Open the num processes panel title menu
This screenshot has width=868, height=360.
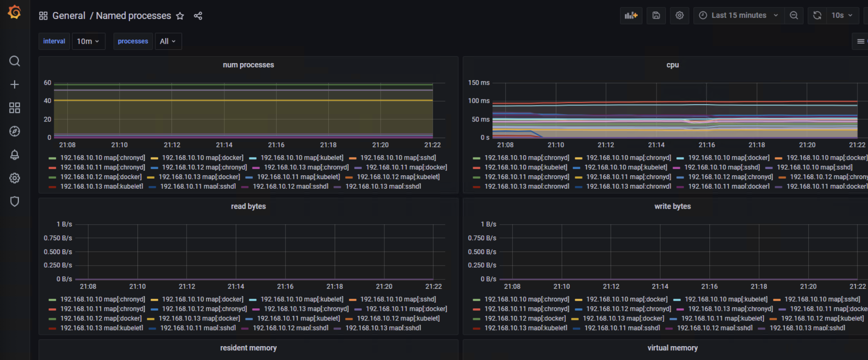tap(248, 65)
